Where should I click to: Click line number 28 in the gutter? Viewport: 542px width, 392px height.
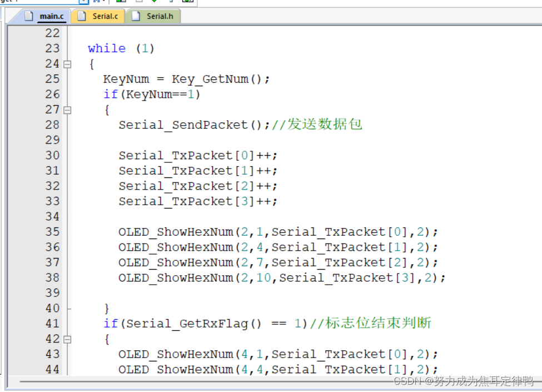pyautogui.click(x=52, y=125)
